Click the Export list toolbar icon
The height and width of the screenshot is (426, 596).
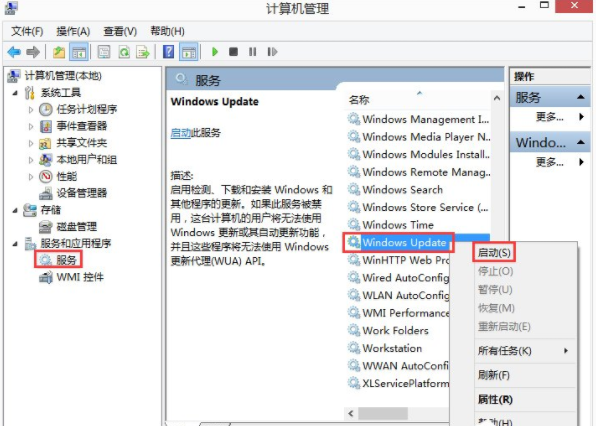coord(143,52)
